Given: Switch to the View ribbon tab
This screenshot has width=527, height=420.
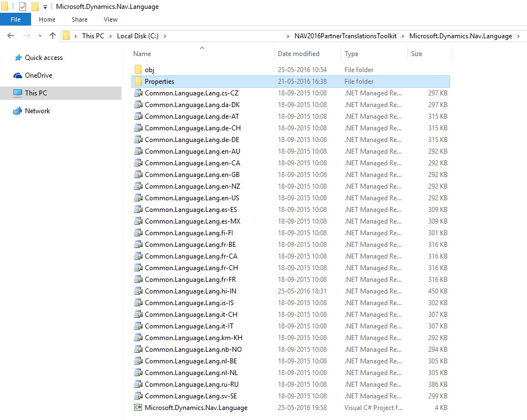Looking at the screenshot, I should [x=110, y=19].
